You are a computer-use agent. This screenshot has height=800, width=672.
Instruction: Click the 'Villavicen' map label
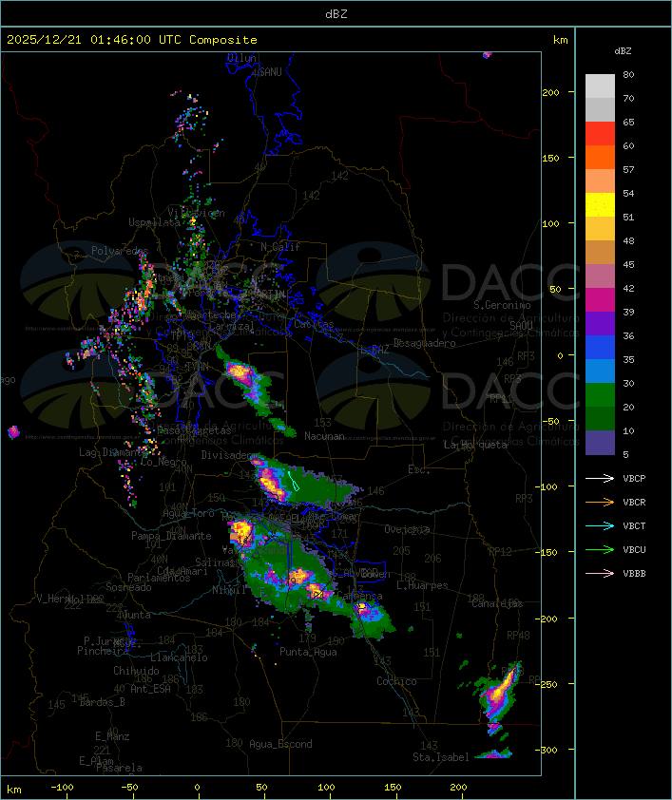pos(196,213)
